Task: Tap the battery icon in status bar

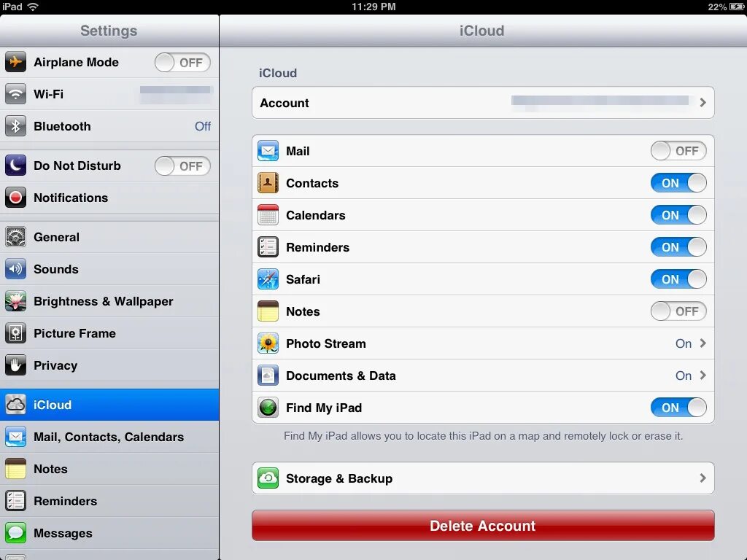Action: (737, 7)
